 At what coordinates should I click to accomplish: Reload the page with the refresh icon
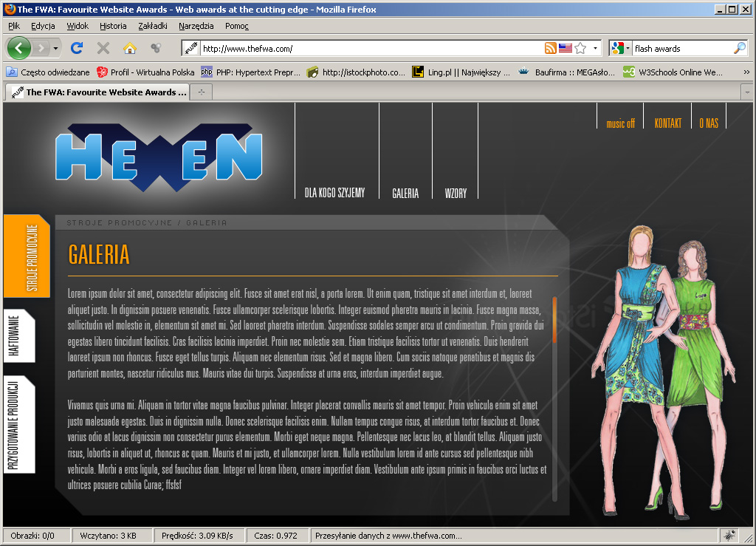pyautogui.click(x=76, y=48)
